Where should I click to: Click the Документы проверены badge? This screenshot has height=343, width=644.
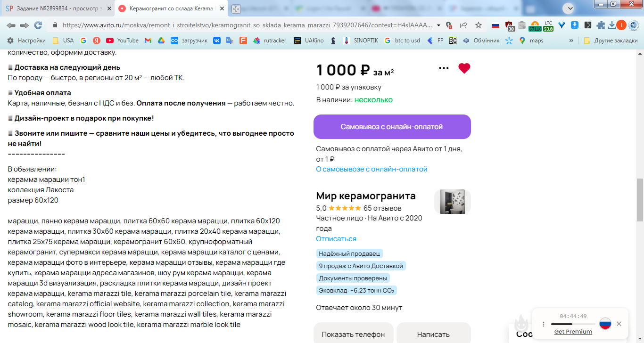353,278
